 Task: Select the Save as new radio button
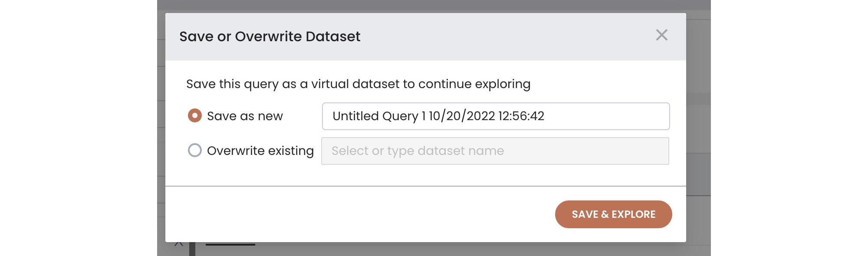[x=195, y=116]
